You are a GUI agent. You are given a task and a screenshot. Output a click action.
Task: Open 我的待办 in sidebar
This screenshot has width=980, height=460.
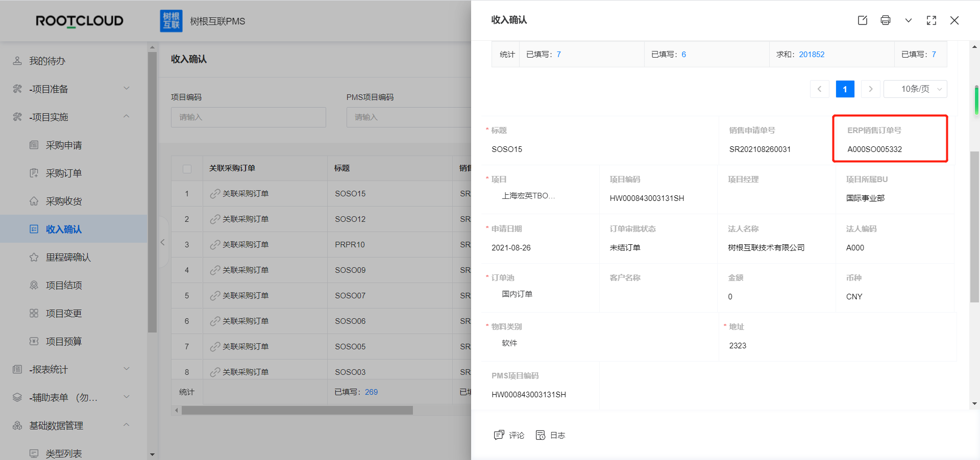click(73, 61)
